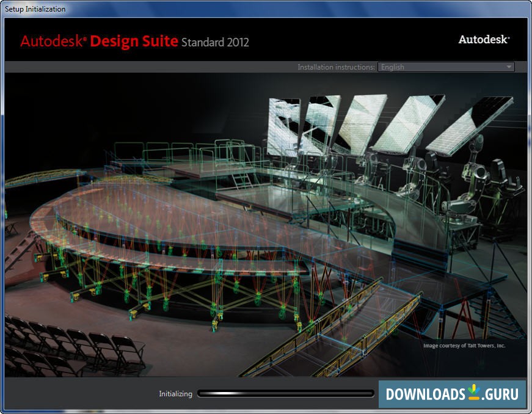Click the red word Autodesk in the product title

tap(54, 42)
